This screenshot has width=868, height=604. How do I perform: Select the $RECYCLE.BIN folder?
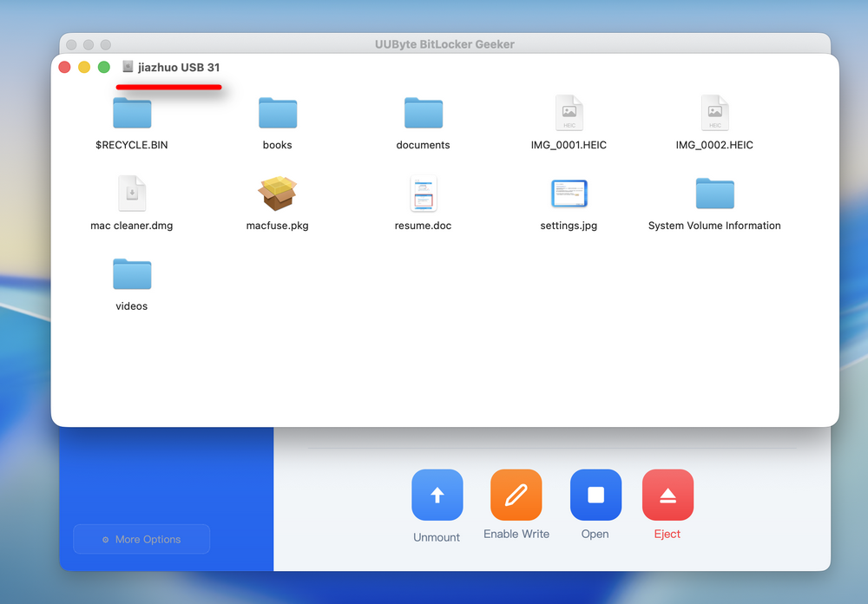pyautogui.click(x=131, y=113)
